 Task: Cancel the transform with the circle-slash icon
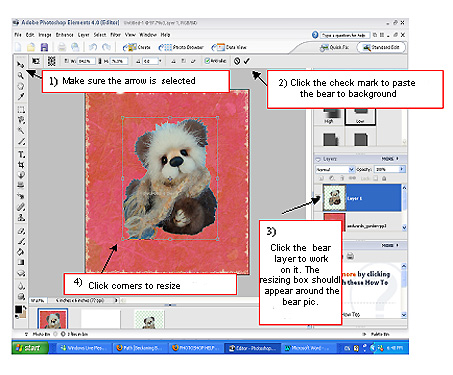pos(237,61)
